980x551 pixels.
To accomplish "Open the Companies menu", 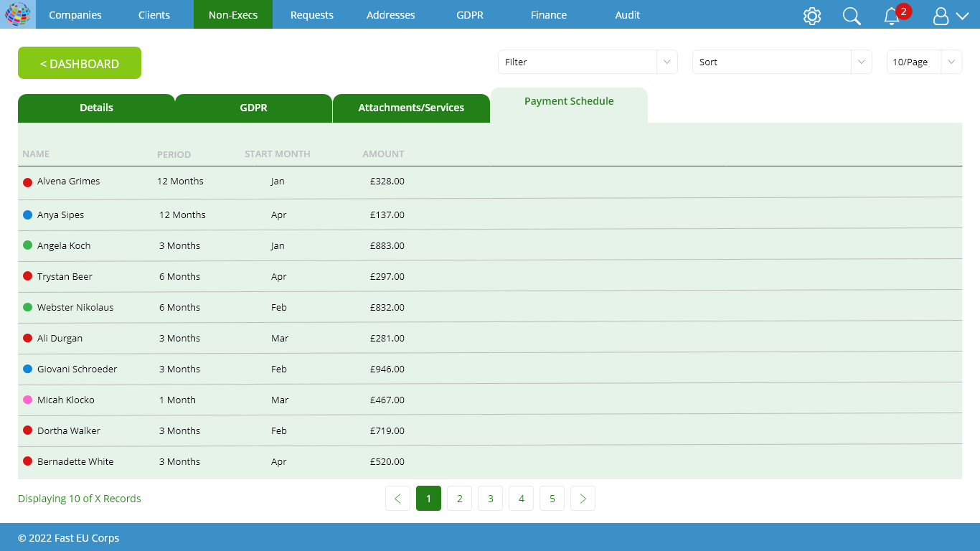I will (75, 15).
